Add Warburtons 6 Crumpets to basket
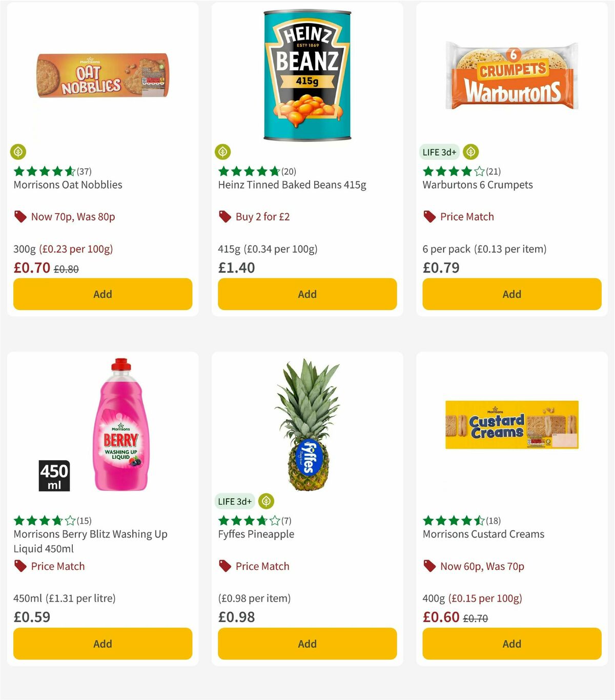This screenshot has width=615, height=700. [511, 294]
